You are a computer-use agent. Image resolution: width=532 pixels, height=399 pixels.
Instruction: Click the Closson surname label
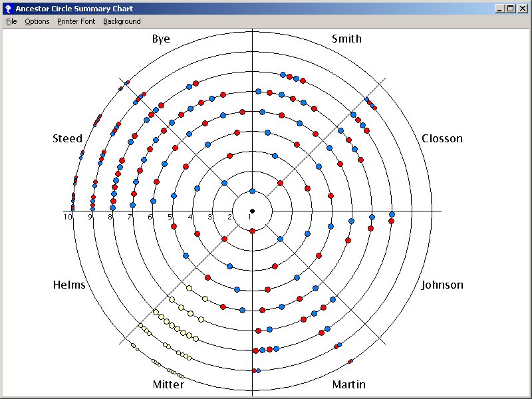point(442,138)
